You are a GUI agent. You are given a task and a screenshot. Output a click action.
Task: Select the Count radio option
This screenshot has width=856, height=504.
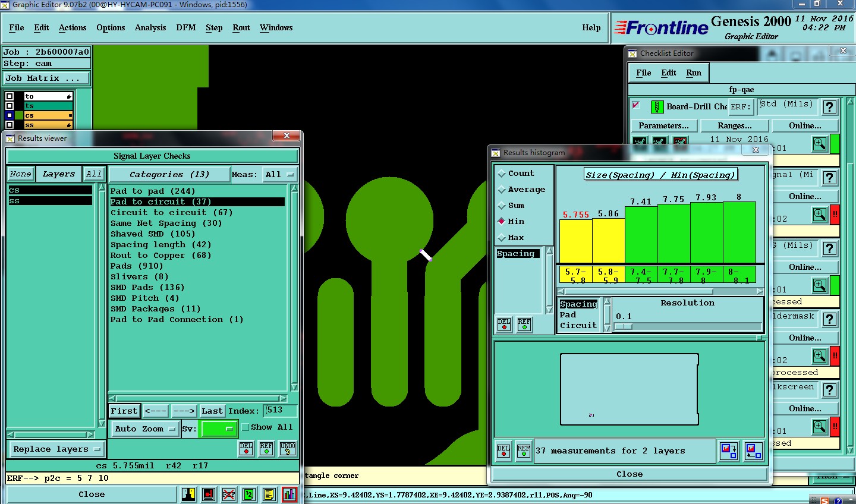(x=502, y=174)
